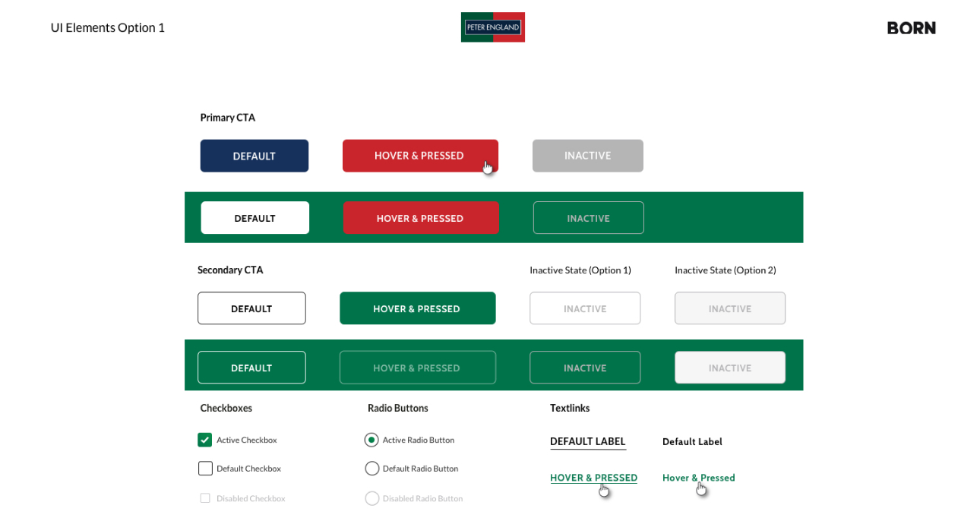Click the white-filled DEFAULT button on the green band
980x521 pixels.
[255, 218]
